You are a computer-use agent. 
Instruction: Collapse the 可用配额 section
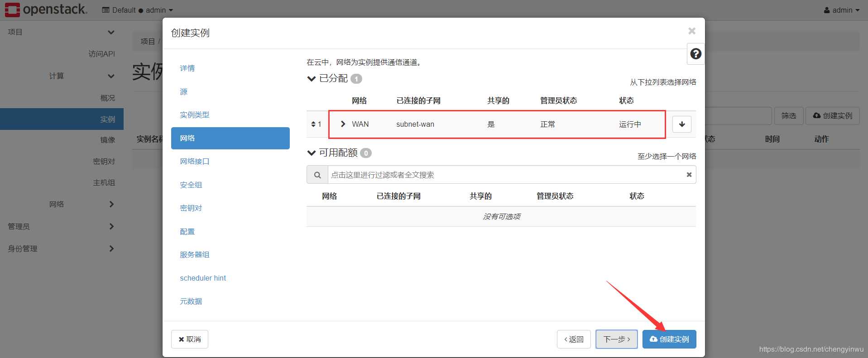312,153
